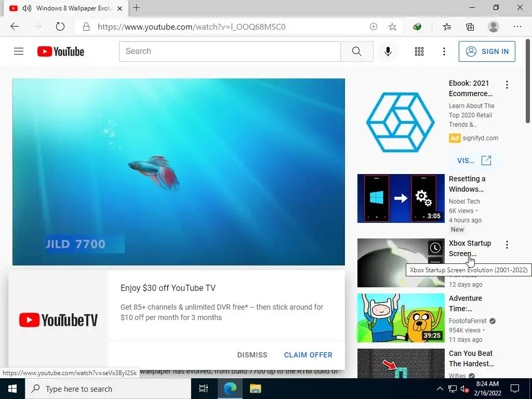Open Adventure Time video thumbnail
The width and height of the screenshot is (532, 399).
401,318
